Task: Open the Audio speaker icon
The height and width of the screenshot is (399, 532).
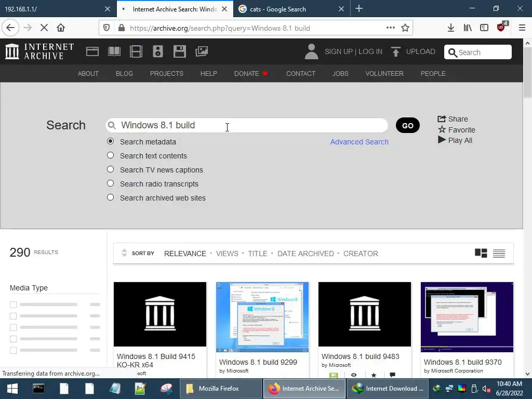Action: (x=158, y=51)
